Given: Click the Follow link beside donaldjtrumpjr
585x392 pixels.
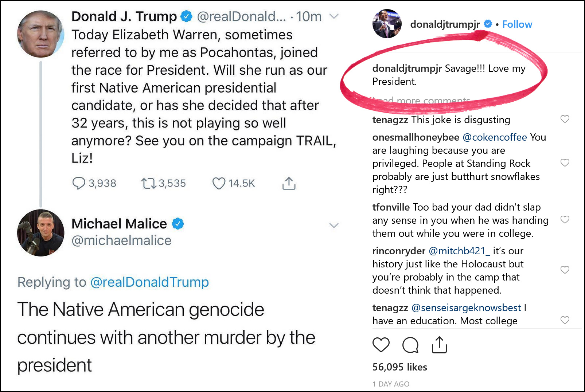Looking at the screenshot, I should point(517,24).
